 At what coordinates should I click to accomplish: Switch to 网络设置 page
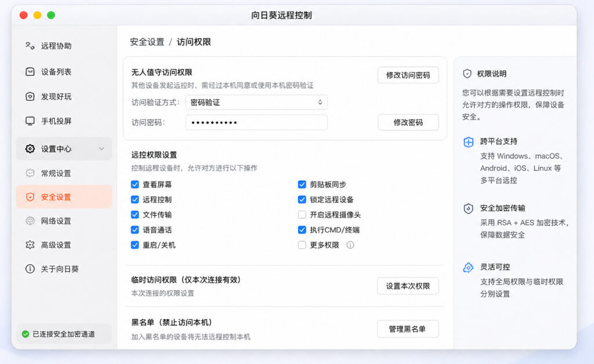pyautogui.click(x=64, y=221)
